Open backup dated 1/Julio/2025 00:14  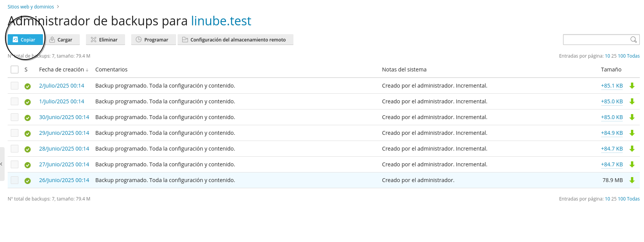61,101
